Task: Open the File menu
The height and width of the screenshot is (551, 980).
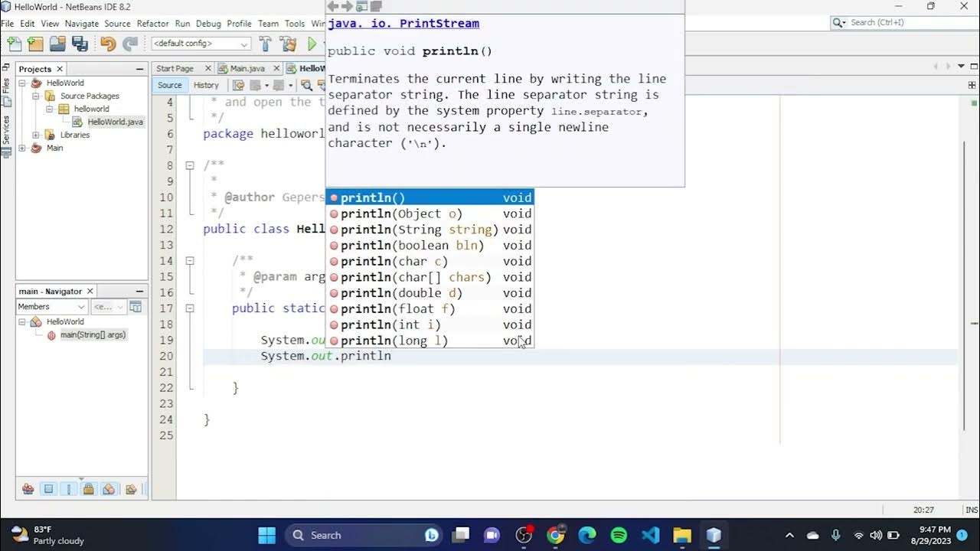Action: click(x=8, y=24)
